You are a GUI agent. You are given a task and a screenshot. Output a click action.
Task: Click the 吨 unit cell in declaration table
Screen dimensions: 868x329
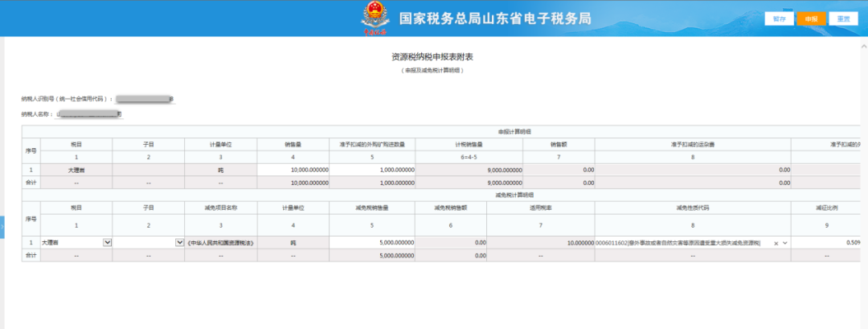(x=220, y=170)
